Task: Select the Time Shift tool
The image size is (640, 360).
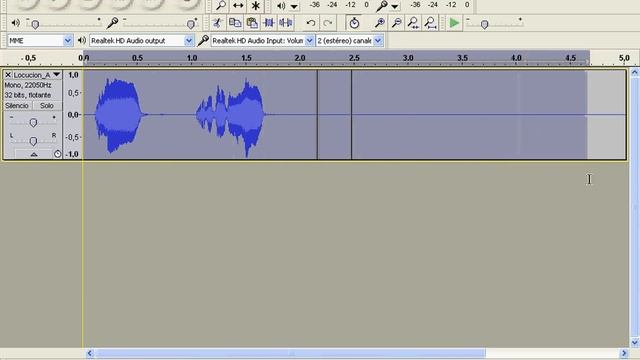Action: pyautogui.click(x=238, y=6)
